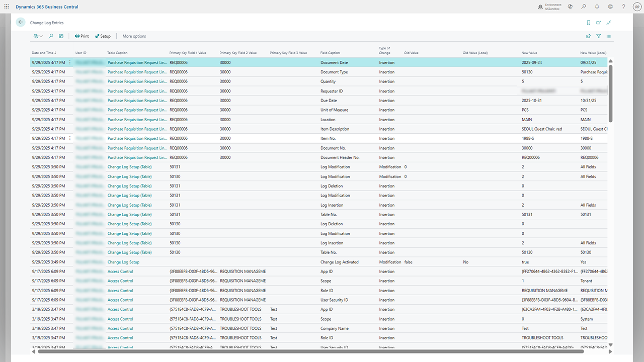Open the Copilot assistant icon
Screen dimensions: 644x362
click(570, 7)
